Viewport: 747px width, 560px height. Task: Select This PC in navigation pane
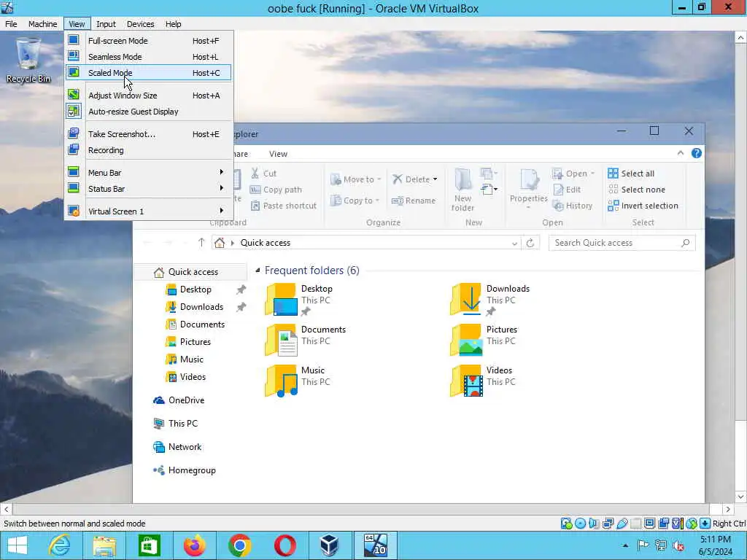coord(175,424)
